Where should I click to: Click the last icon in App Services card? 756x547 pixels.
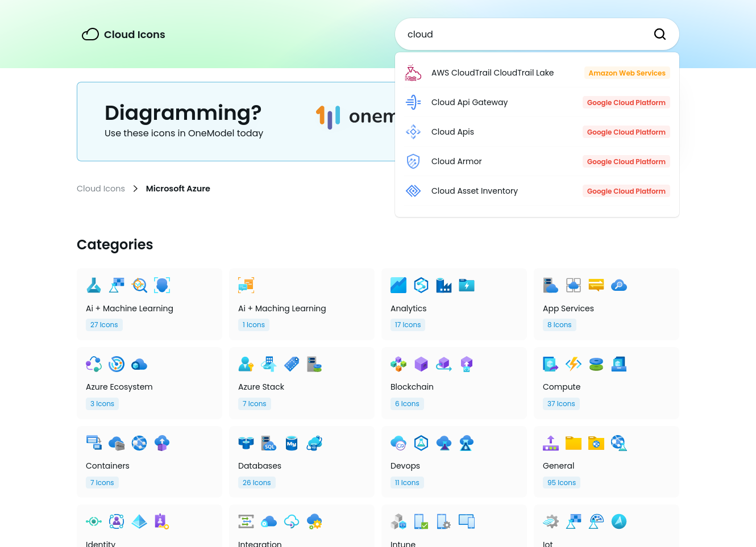[619, 285]
